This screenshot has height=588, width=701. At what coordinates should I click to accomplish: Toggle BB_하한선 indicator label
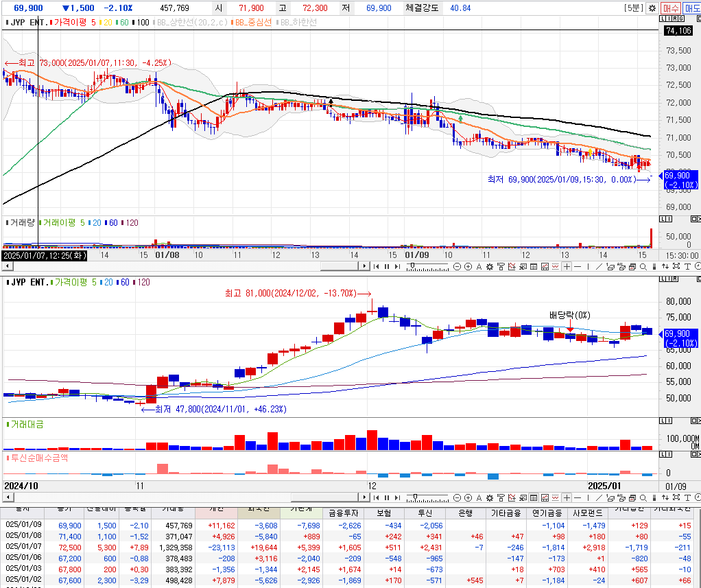tap(297, 23)
